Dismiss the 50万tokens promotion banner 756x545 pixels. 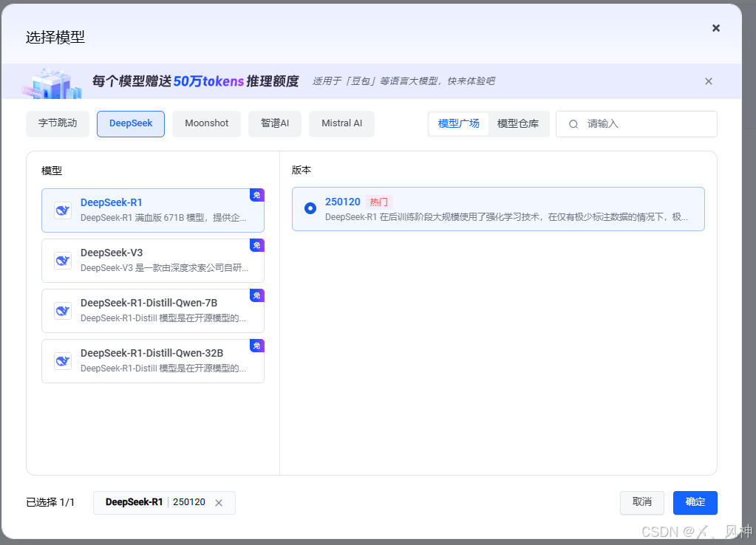pos(708,81)
